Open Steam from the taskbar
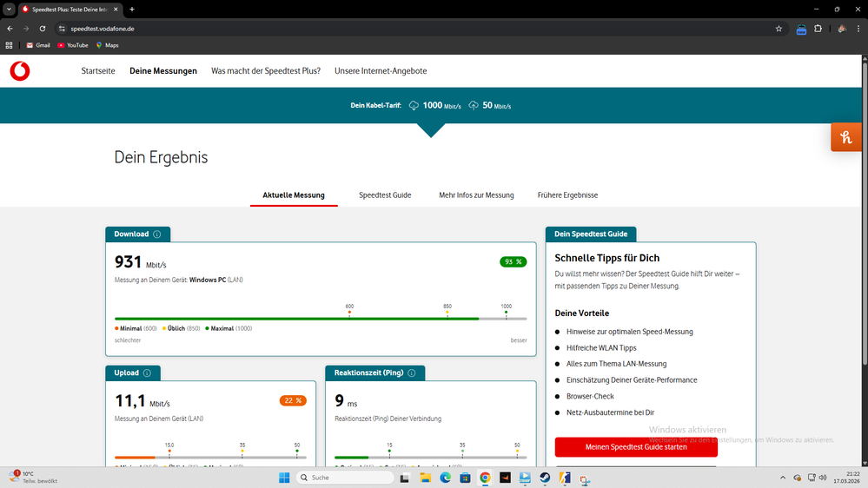The height and width of the screenshot is (488, 868). pyautogui.click(x=545, y=478)
